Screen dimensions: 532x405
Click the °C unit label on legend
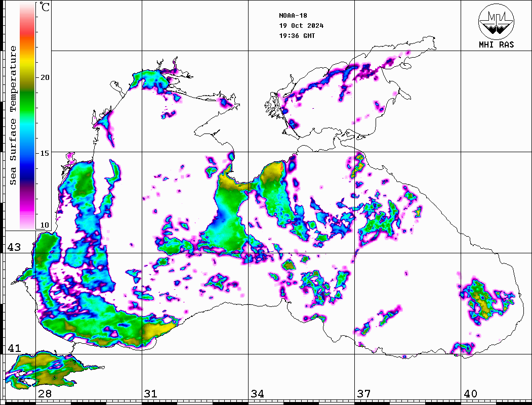[44, 7]
